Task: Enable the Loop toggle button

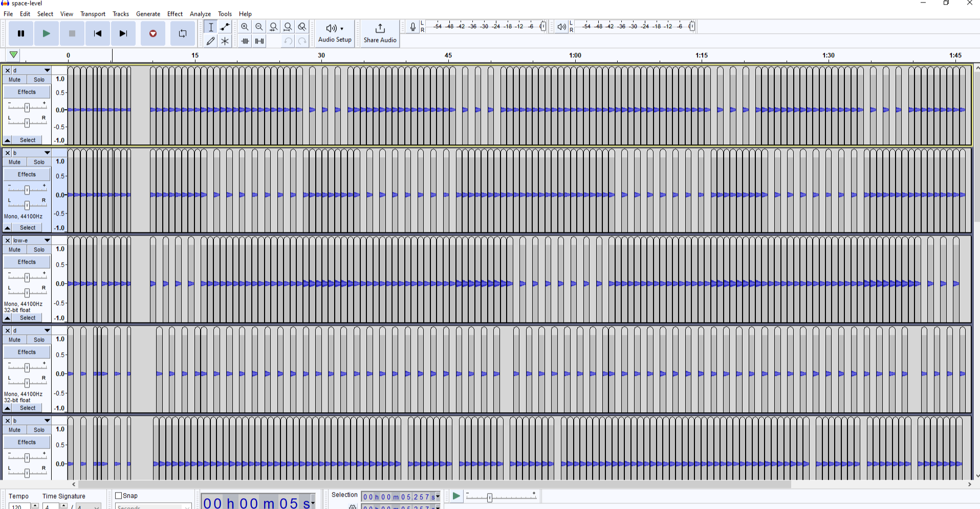Action: tap(182, 34)
